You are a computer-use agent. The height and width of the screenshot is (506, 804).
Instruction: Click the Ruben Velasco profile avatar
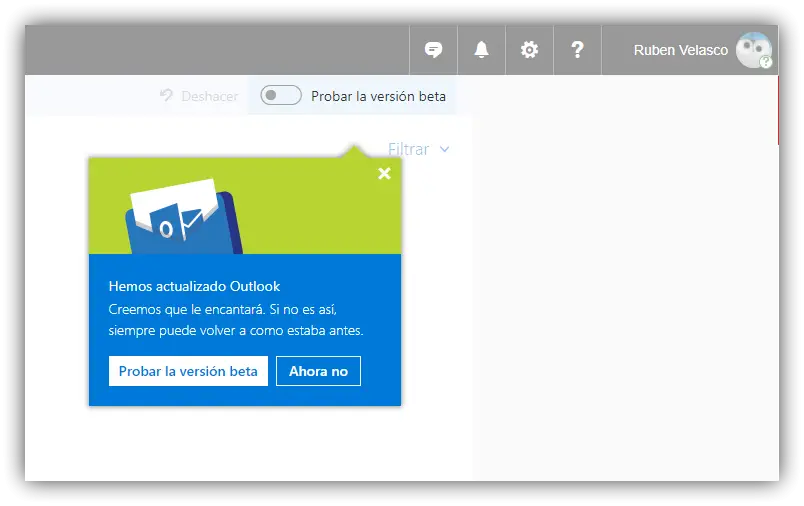pos(754,50)
